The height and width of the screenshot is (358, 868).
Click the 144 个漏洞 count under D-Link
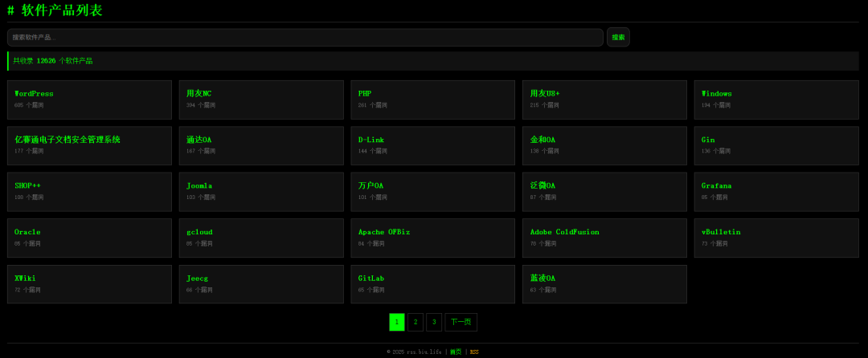(373, 151)
